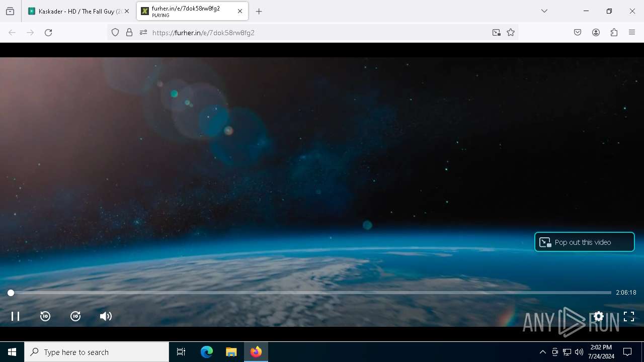
Task: Close the furher.in tab
Action: point(240,11)
